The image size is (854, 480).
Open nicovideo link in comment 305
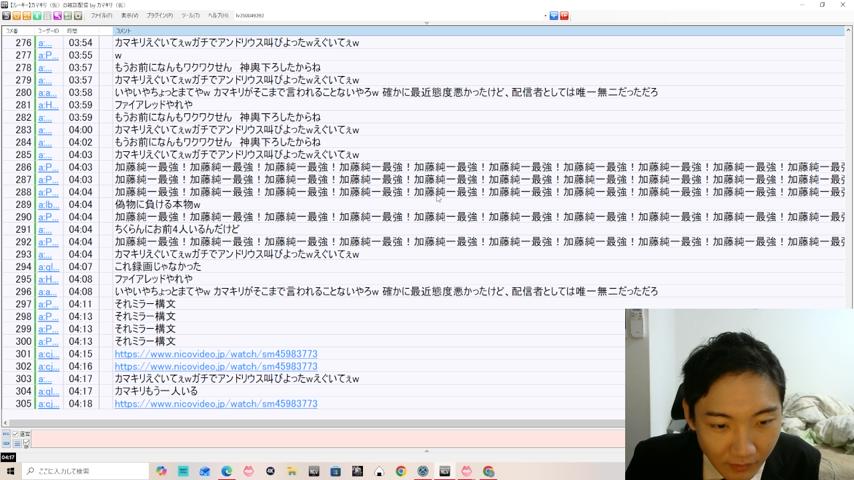click(216, 404)
